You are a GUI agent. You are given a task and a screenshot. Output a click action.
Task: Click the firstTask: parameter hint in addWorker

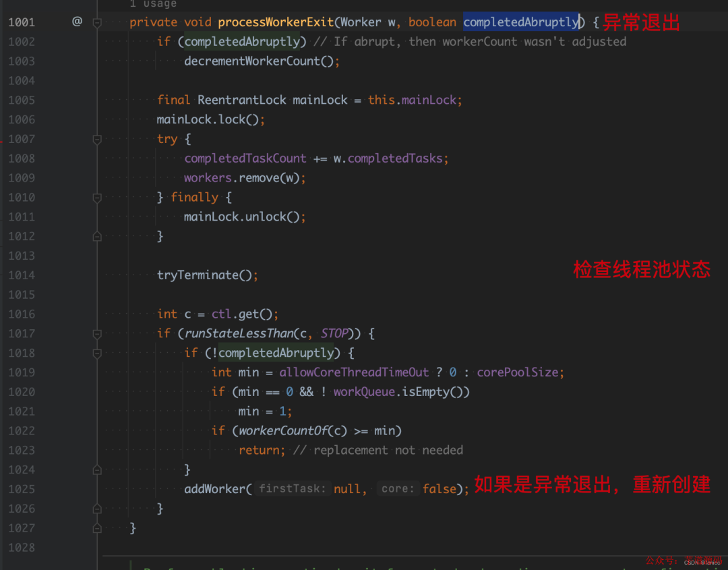(290, 488)
